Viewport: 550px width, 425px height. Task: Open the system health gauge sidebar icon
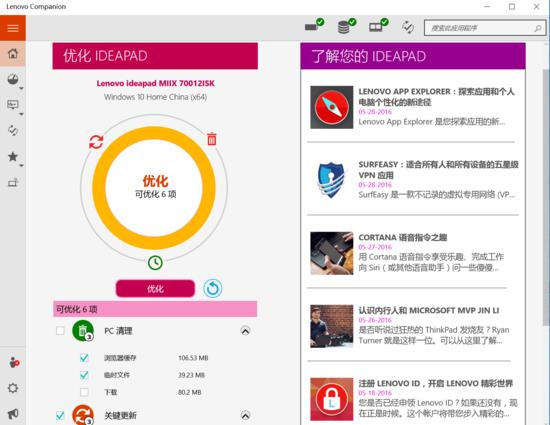[13, 79]
